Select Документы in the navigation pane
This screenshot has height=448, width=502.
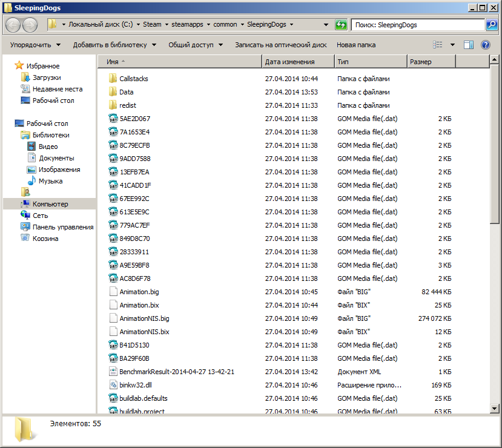click(x=57, y=158)
